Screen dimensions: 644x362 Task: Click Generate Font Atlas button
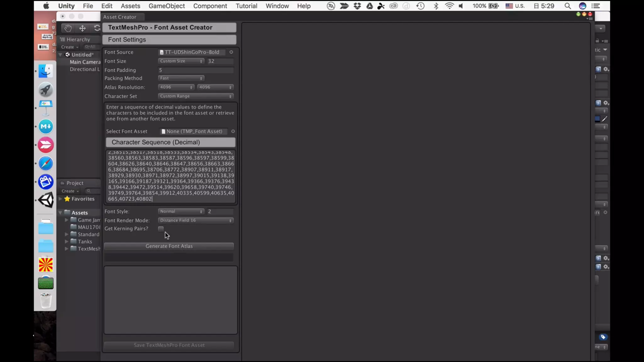click(x=169, y=246)
